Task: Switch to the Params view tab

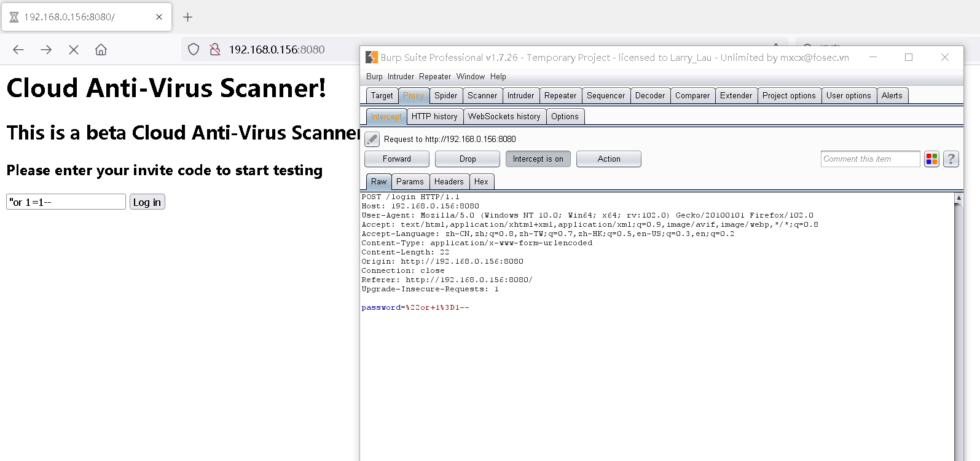Action: click(410, 182)
